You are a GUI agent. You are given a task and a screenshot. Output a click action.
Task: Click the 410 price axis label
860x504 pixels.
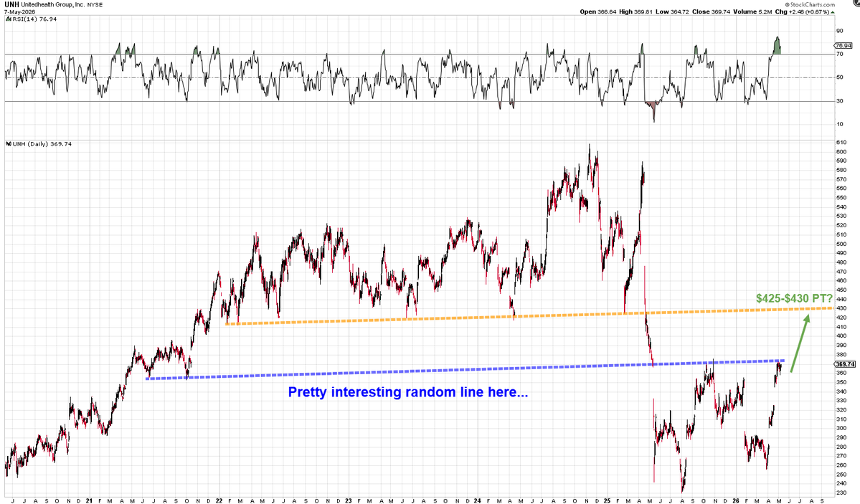pyautogui.click(x=841, y=327)
